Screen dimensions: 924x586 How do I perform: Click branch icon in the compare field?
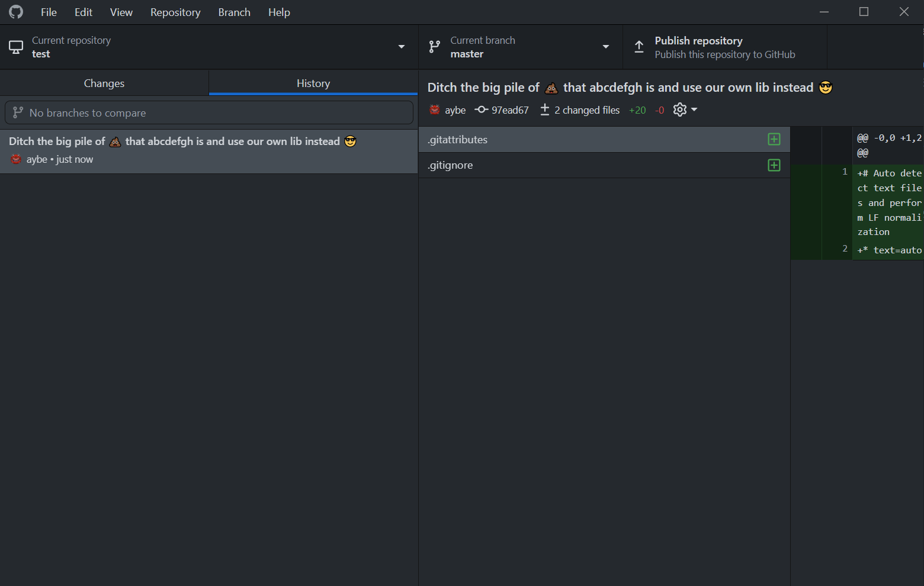coord(18,112)
